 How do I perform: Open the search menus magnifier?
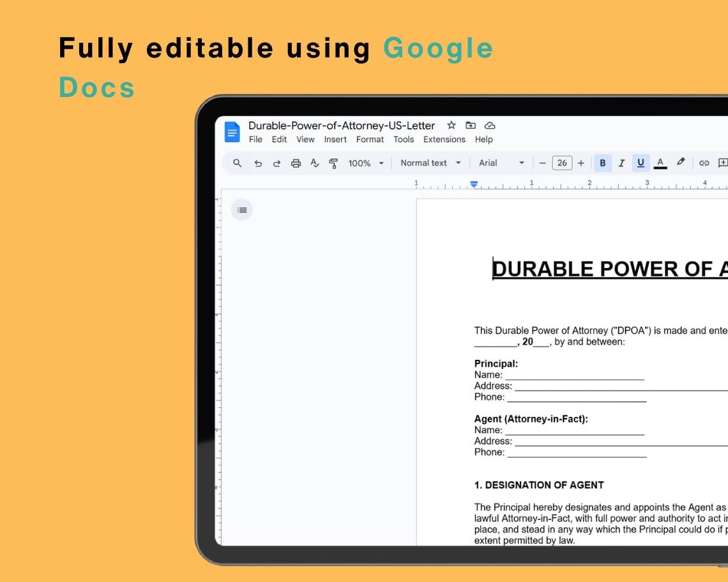click(238, 163)
